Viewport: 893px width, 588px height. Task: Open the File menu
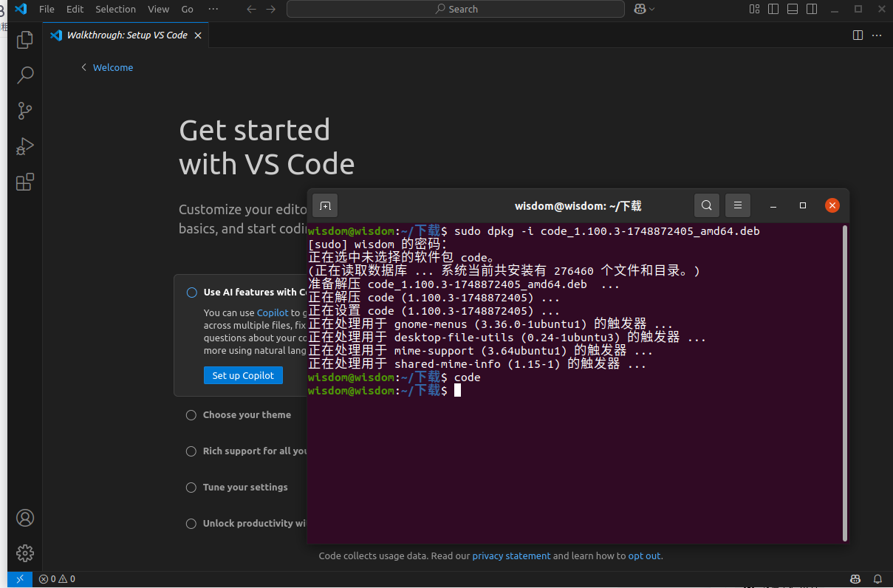[47, 9]
